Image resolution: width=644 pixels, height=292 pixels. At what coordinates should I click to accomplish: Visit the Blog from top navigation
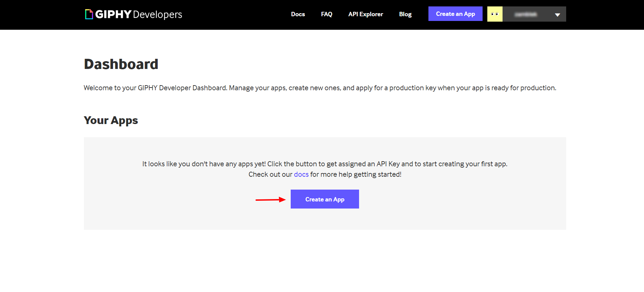(x=405, y=14)
